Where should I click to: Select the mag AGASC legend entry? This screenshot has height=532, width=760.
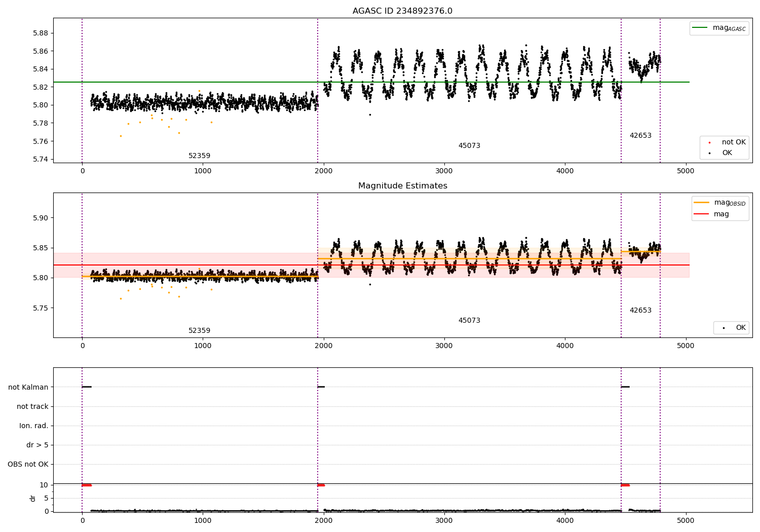coord(719,28)
